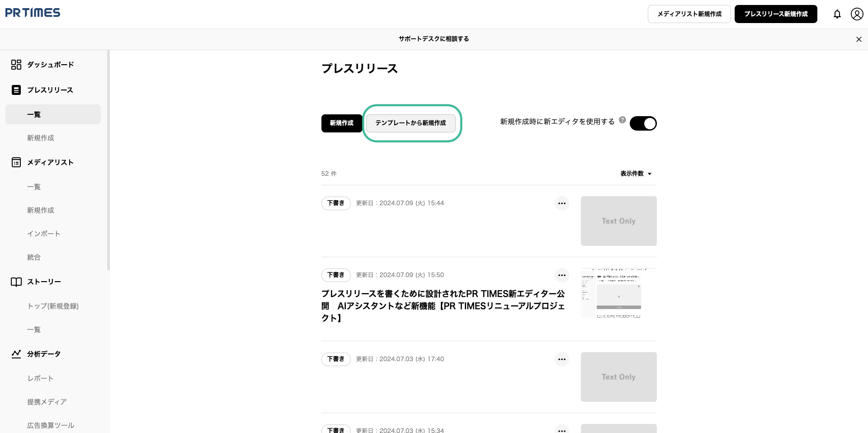This screenshot has width=868, height=433.
Task: Click the screenshot thumbnail of 15:50 draft
Action: [x=619, y=293]
